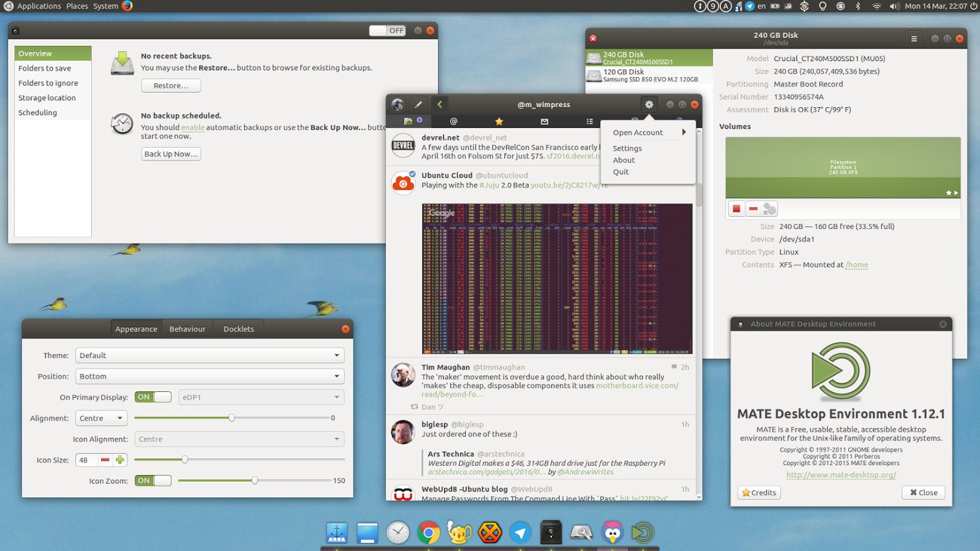Screen dimensions: 980x551
Task: Open the backup safe app in dock
Action: 551,532
